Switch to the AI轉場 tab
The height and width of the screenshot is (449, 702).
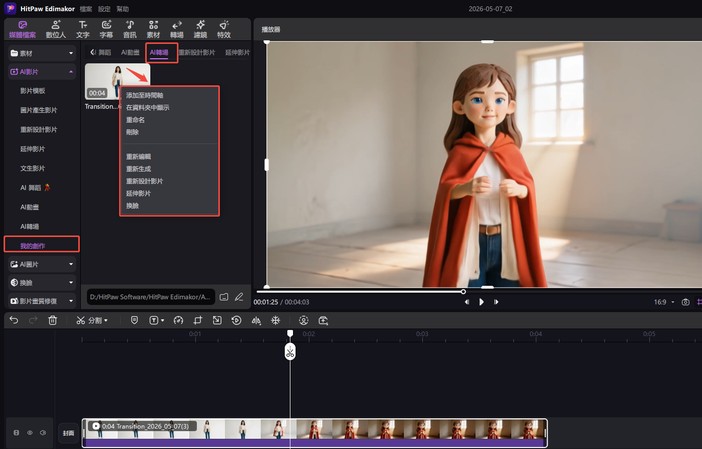point(159,52)
